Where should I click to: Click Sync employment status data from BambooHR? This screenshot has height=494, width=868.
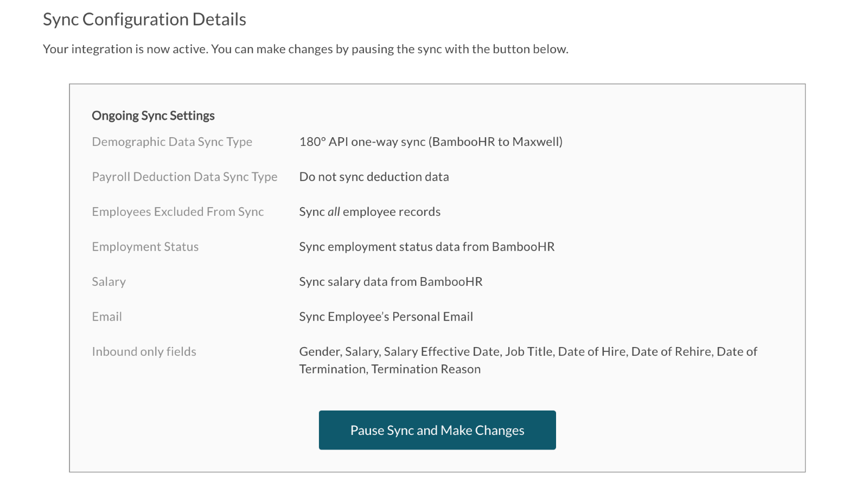point(426,247)
